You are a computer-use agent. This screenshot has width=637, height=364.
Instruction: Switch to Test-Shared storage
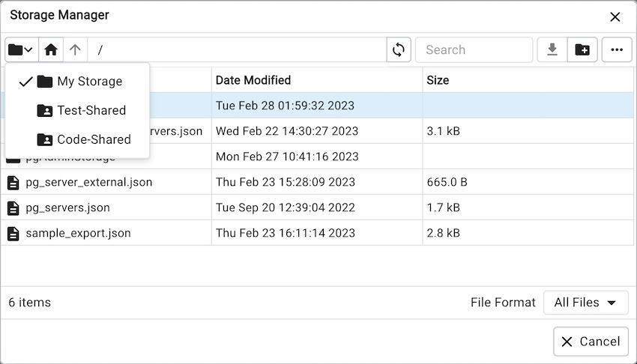click(x=91, y=111)
